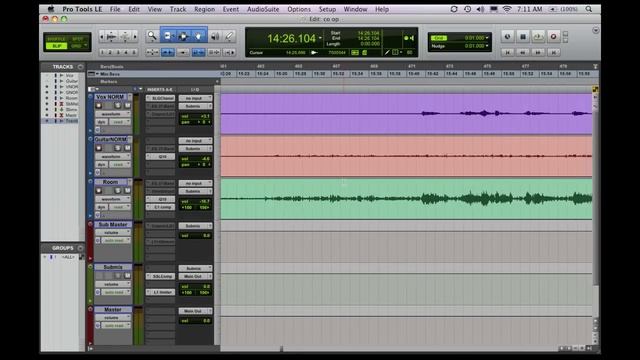Select the Pencil tool
The width and height of the screenshot is (640, 360).
[229, 36]
